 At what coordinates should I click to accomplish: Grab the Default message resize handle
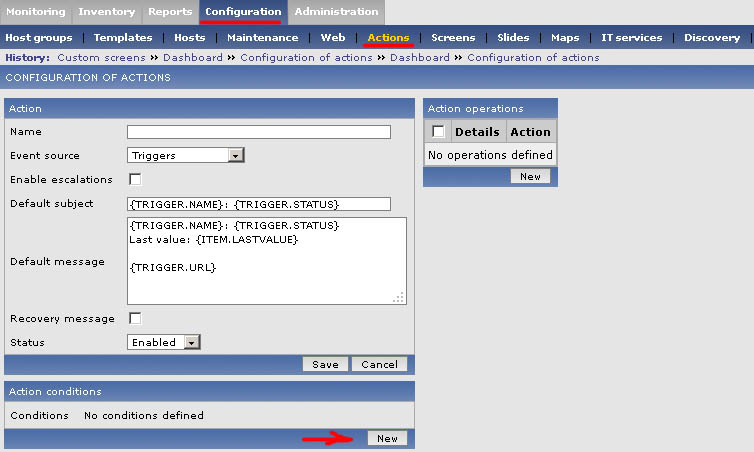tap(398, 298)
